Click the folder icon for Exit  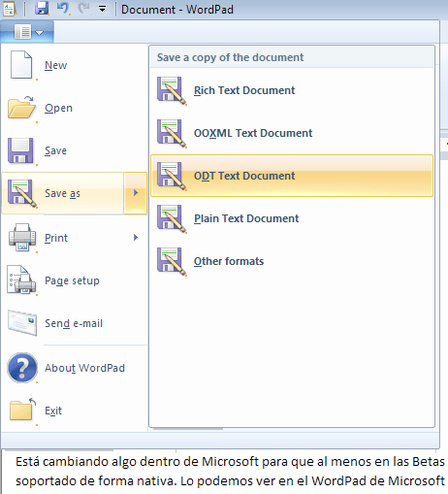coord(22,411)
